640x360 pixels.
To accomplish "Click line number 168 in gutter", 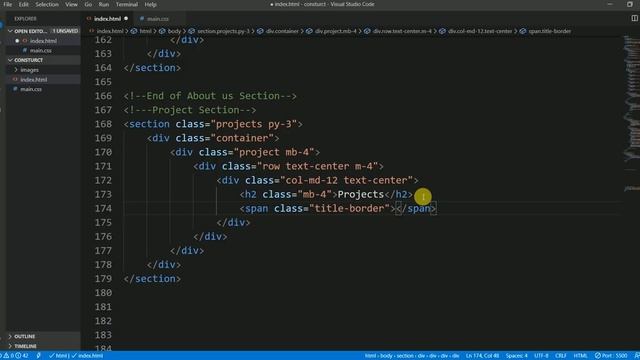I will [x=103, y=124].
